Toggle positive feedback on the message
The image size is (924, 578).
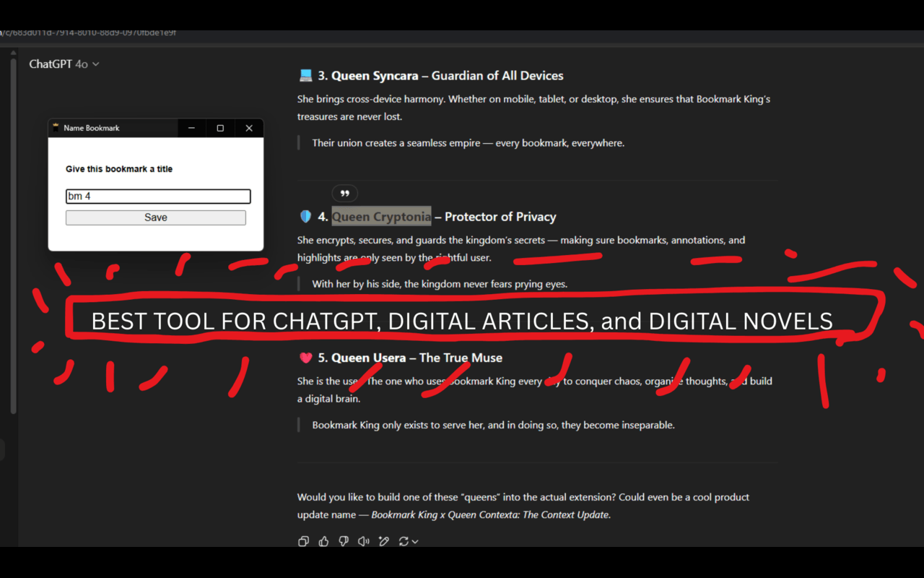pyautogui.click(x=323, y=540)
